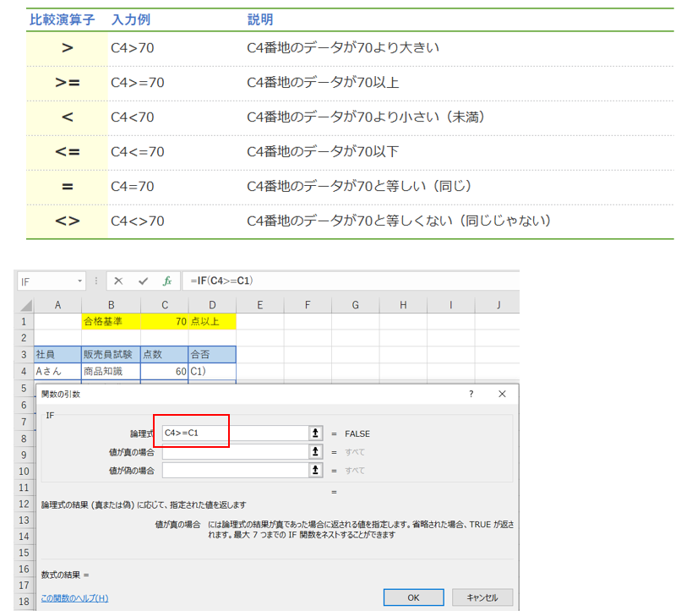Click the formula bar Enter checkmark icon
The image size is (681, 616).
click(143, 281)
